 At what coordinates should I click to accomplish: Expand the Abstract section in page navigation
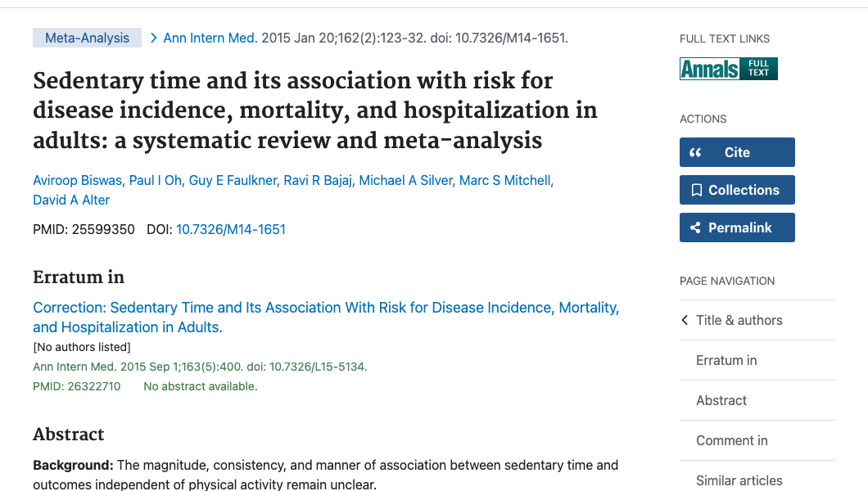721,400
